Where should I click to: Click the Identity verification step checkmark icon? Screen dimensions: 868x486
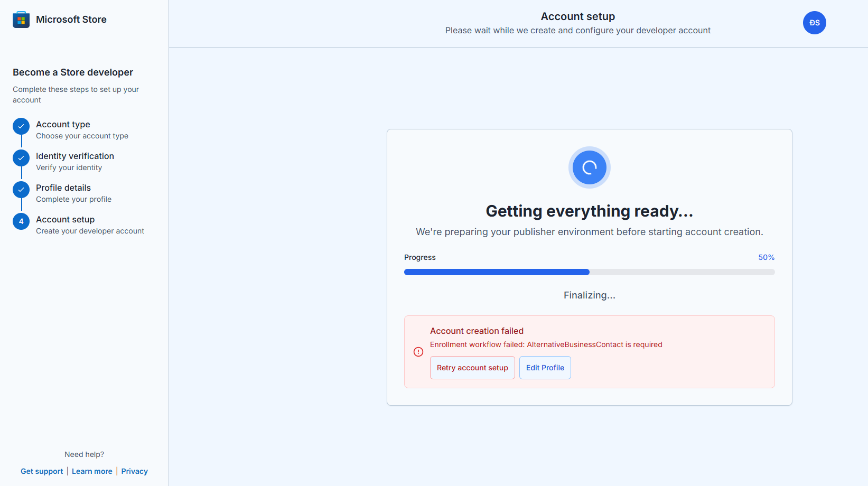(x=21, y=158)
